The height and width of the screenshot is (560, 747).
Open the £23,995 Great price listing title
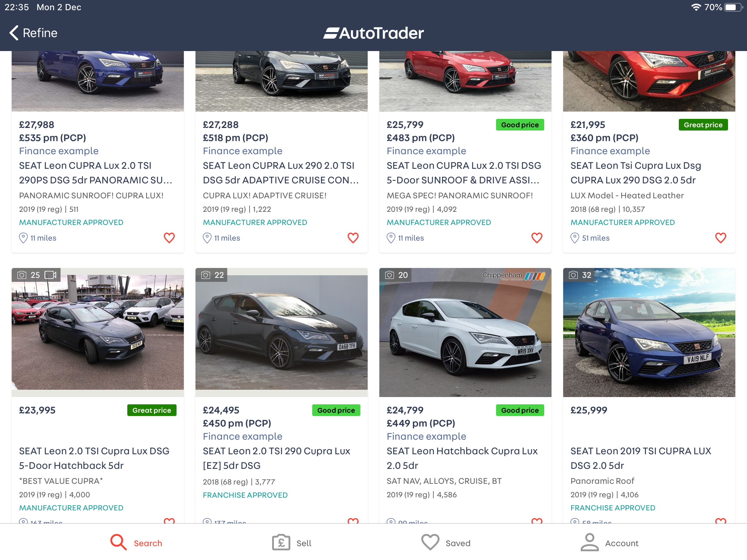pyautogui.click(x=94, y=458)
